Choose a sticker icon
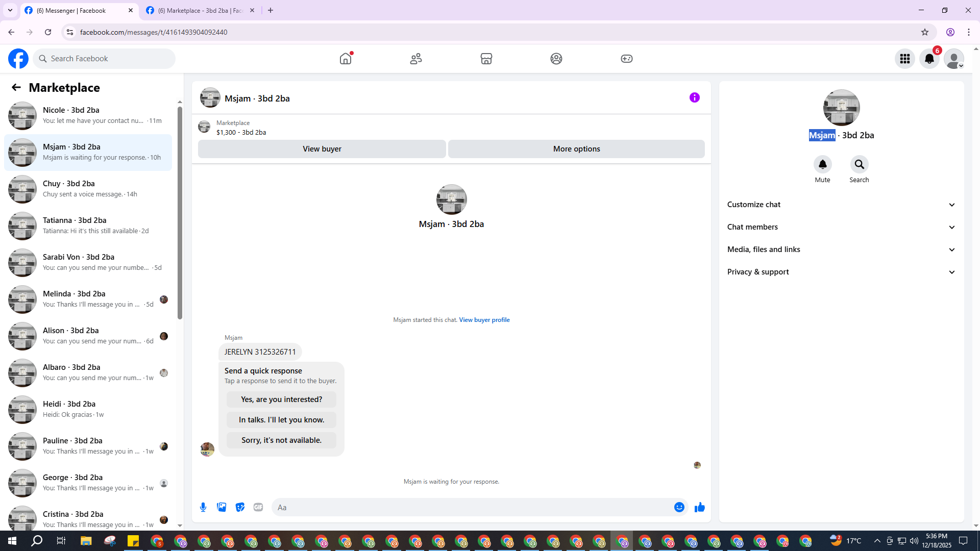 tap(240, 507)
